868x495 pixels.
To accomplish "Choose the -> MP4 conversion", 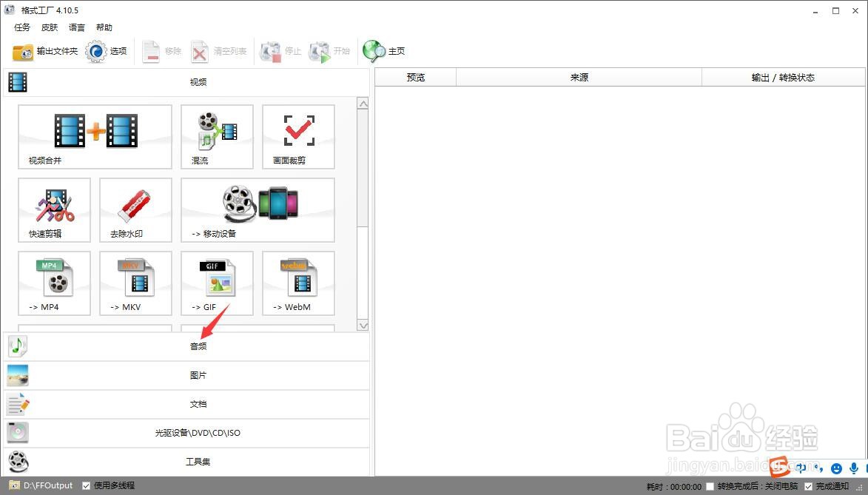I will coord(54,283).
